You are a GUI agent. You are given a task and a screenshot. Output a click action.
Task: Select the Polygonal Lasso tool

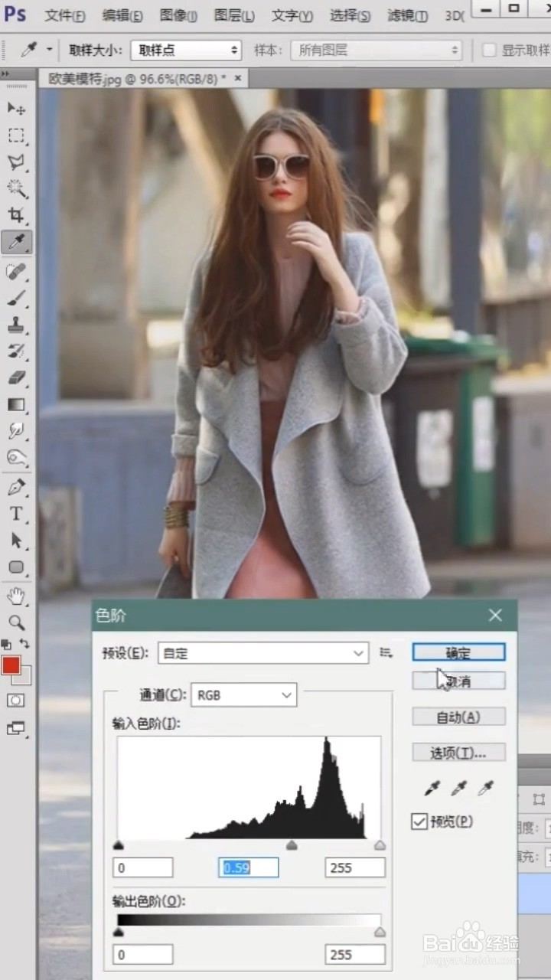[x=16, y=162]
